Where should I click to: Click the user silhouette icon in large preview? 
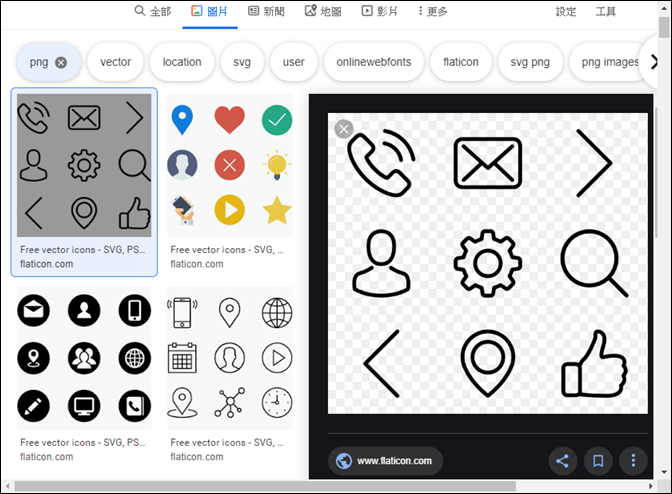coord(381,263)
